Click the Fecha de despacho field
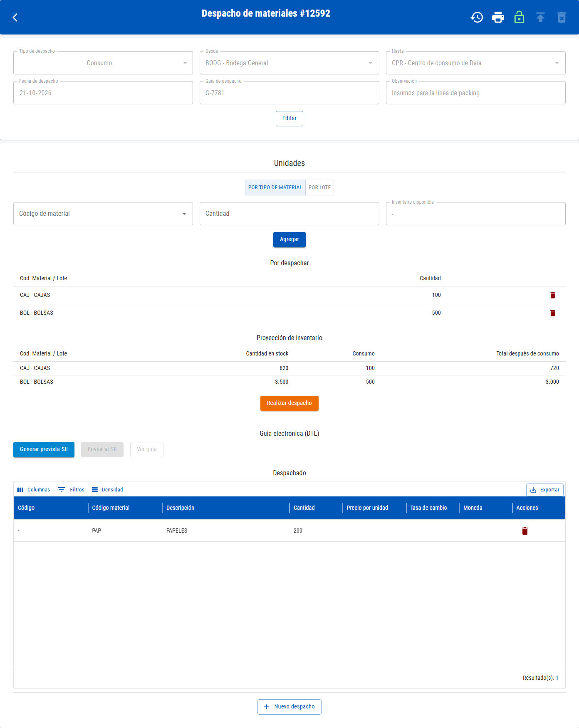This screenshot has width=579, height=728. pos(103,93)
